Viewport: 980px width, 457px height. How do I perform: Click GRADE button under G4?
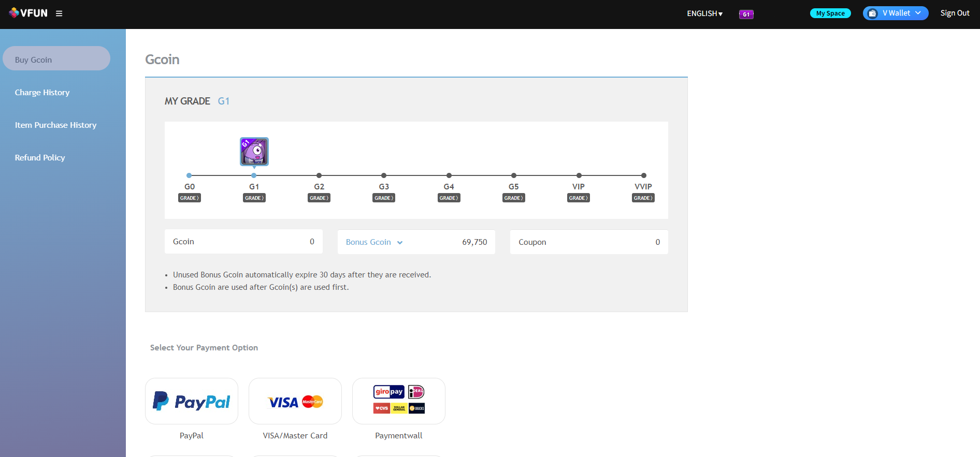[x=449, y=198]
